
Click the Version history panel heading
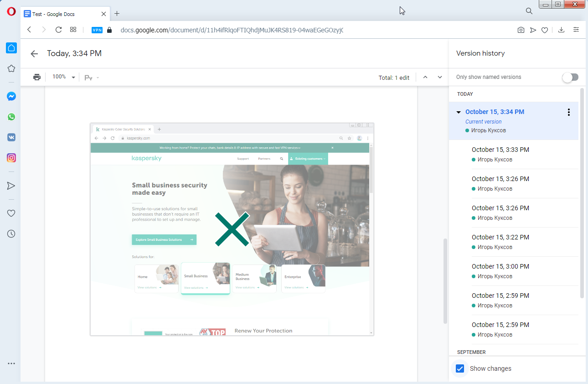[x=480, y=53]
